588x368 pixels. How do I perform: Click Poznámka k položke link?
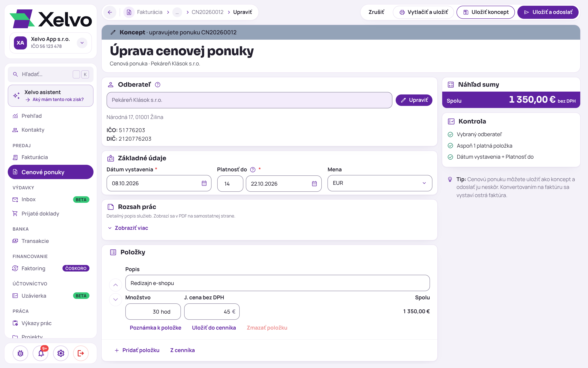click(x=156, y=328)
